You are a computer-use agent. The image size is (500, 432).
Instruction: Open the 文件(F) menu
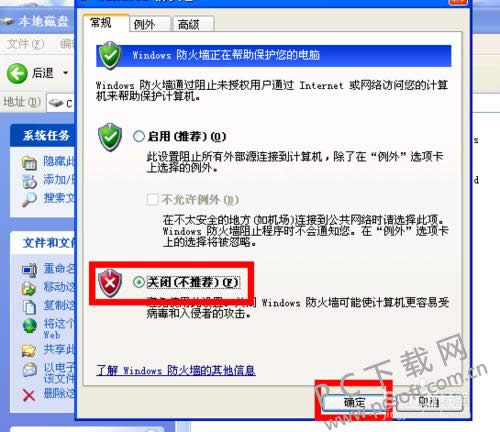(x=25, y=44)
